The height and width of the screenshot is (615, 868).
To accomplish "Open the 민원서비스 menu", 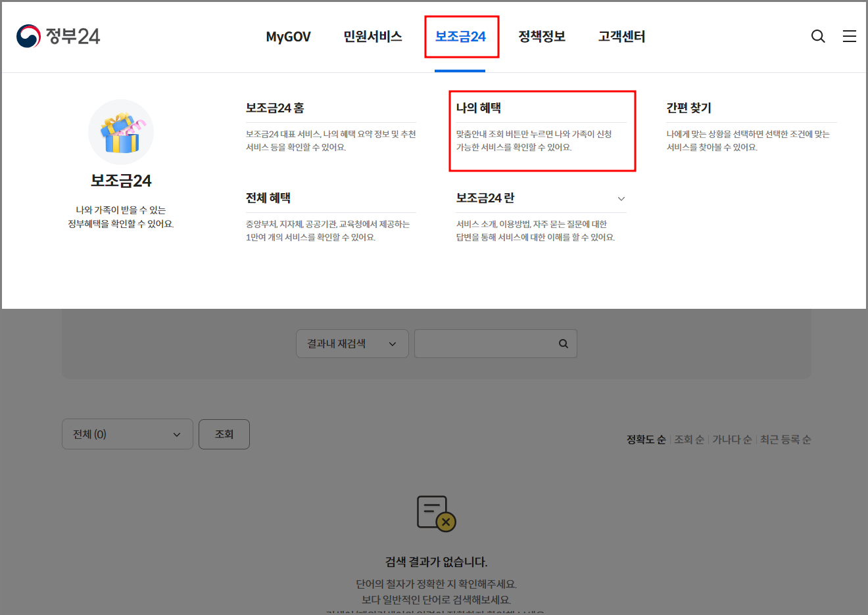I will tap(373, 37).
